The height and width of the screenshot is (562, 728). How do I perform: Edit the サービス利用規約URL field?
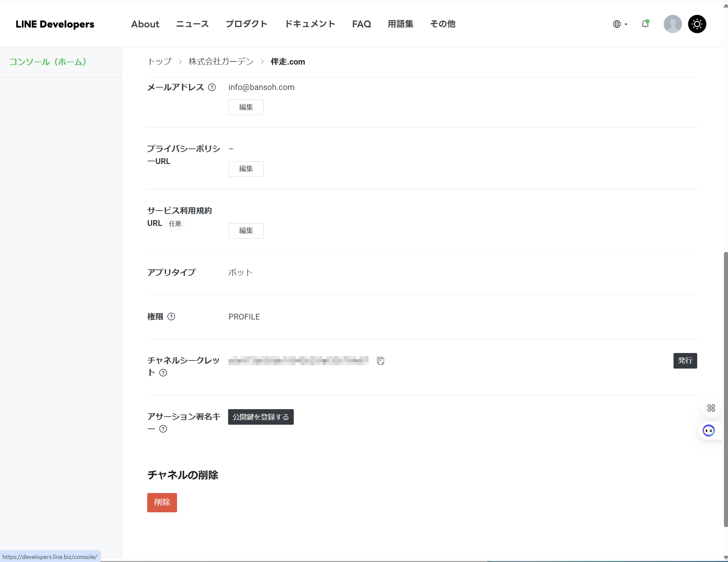[x=246, y=231]
